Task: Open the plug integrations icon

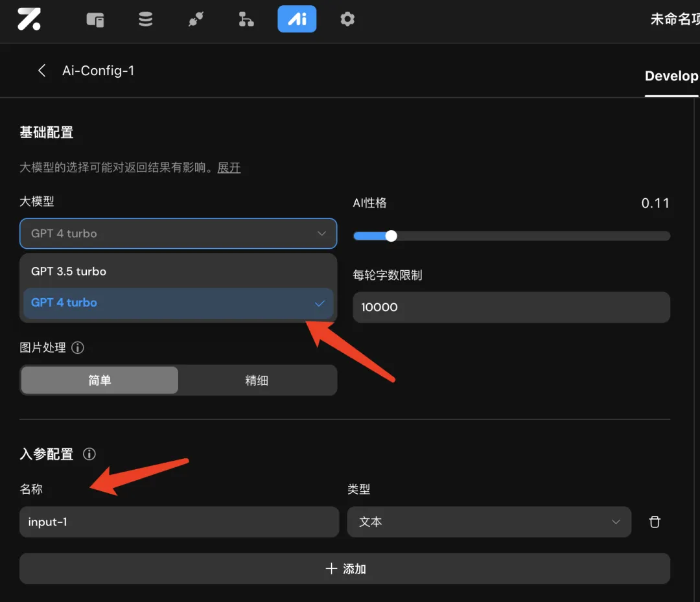Action: (x=196, y=19)
